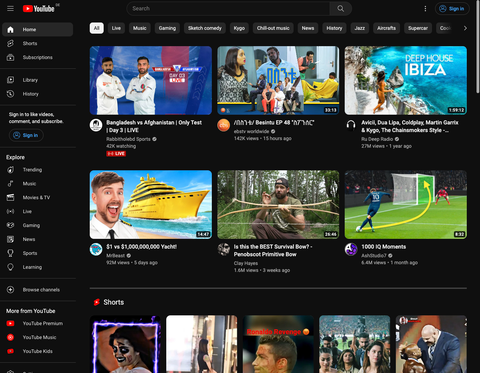The width and height of the screenshot is (480, 373).
Task: Open Library sidebar icon
Action: [10, 80]
